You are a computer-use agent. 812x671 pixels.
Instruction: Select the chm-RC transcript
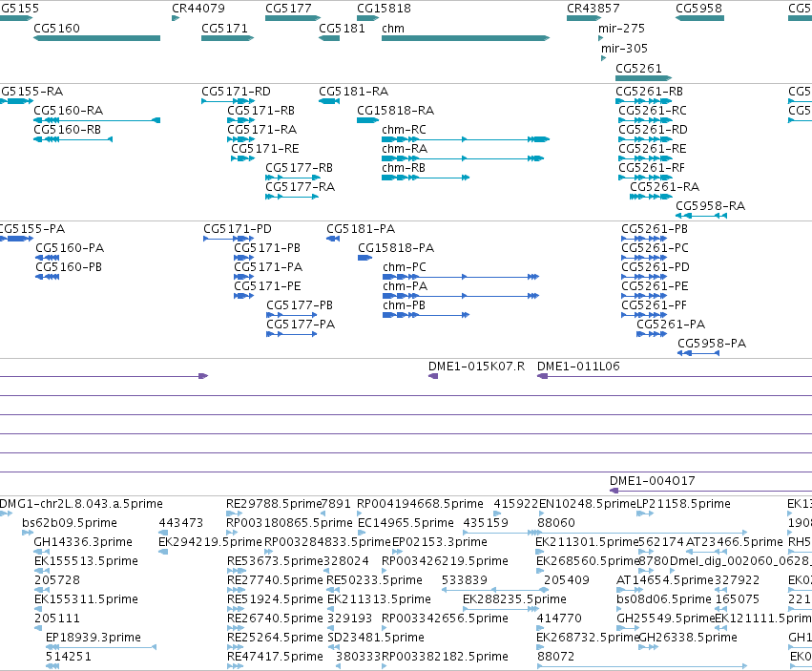466,139
